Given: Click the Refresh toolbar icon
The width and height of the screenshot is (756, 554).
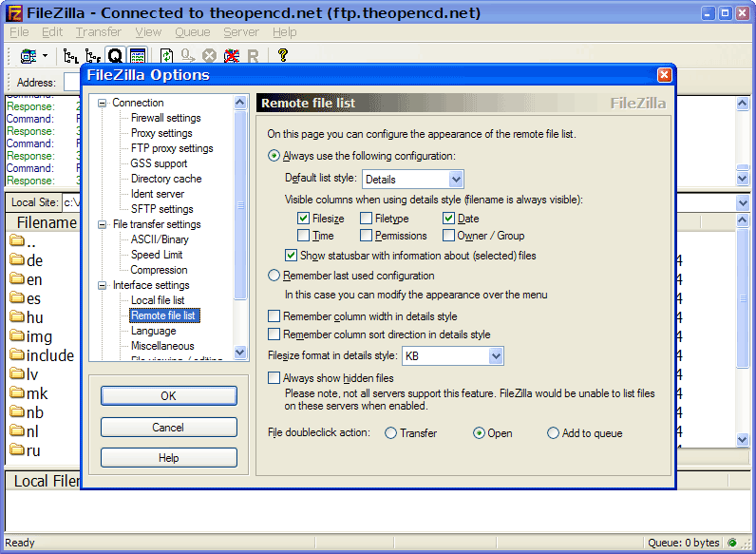Looking at the screenshot, I should [x=166, y=56].
